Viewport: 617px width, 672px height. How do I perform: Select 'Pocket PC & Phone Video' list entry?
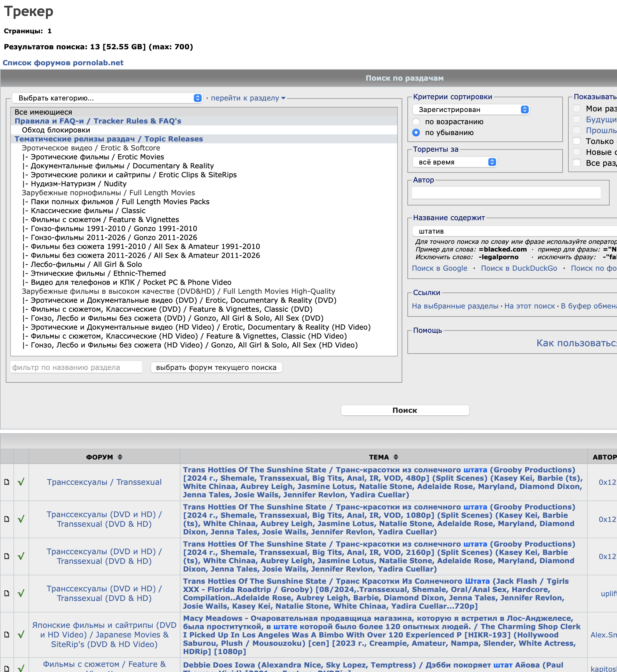pyautogui.click(x=204, y=283)
